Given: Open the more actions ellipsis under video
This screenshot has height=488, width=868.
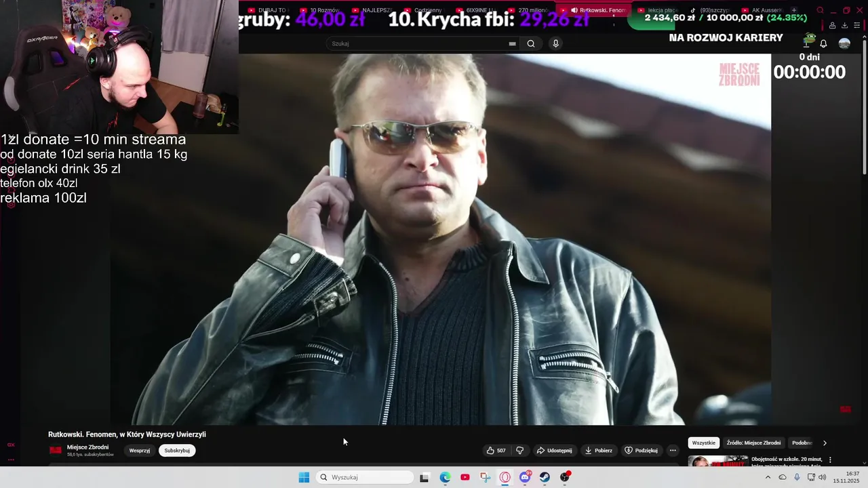Looking at the screenshot, I should (673, 450).
